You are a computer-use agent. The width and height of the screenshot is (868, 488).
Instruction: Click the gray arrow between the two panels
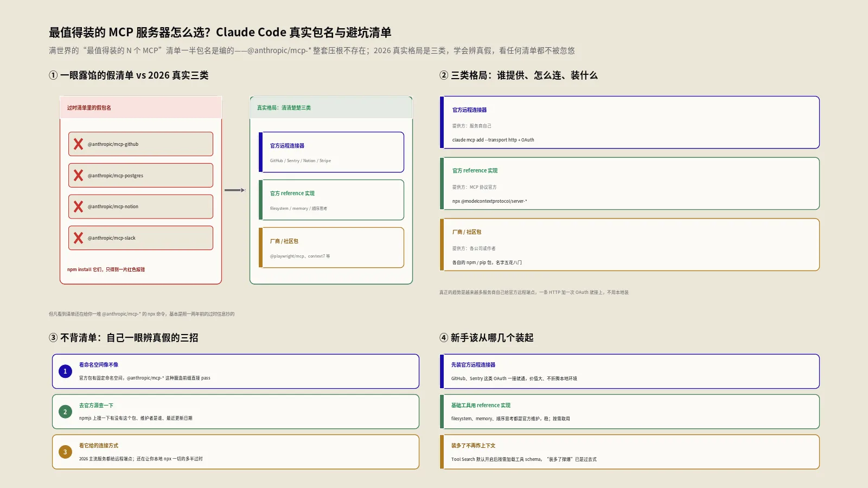pos(235,190)
